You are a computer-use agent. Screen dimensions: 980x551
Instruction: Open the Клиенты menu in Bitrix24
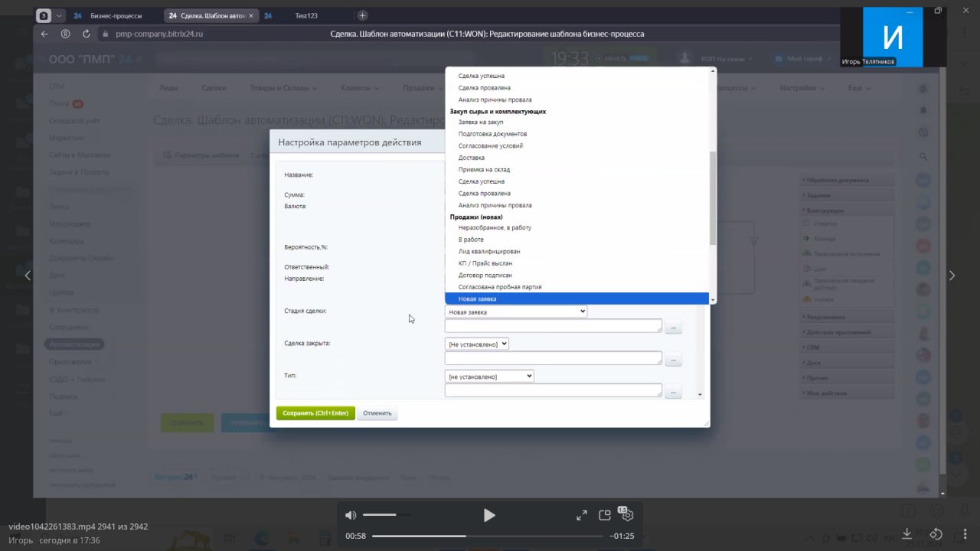click(x=360, y=88)
